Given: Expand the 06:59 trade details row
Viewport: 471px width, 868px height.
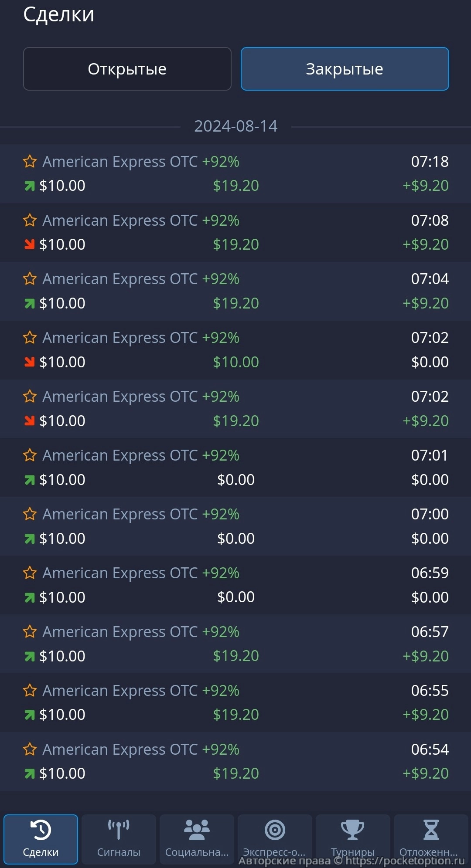Looking at the screenshot, I should coord(235,585).
